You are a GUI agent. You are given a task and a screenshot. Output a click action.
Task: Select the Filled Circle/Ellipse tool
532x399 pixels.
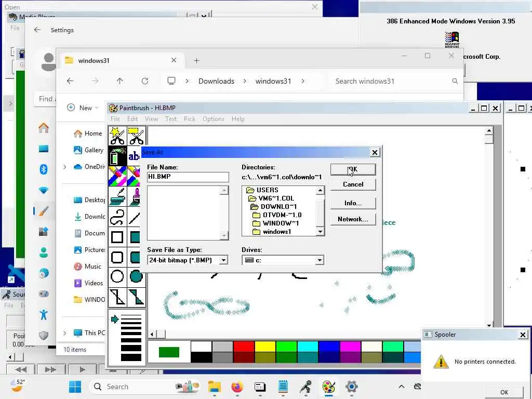click(136, 276)
